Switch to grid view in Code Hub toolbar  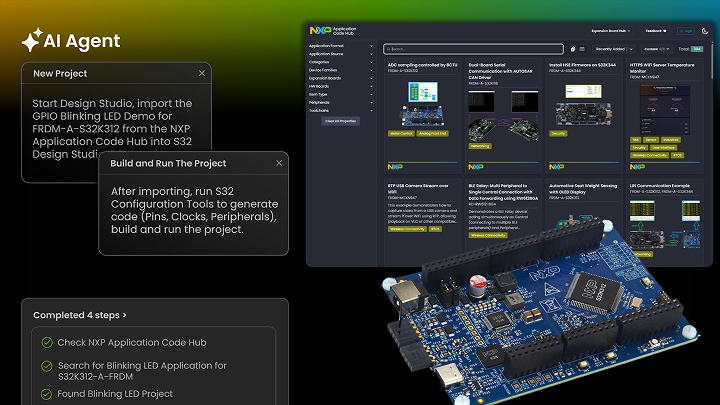tap(573, 49)
